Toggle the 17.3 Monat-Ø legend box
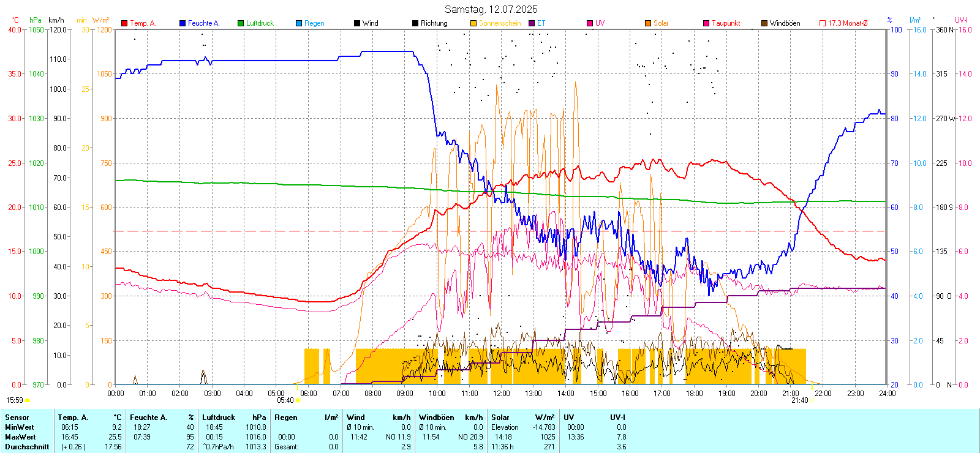 [x=823, y=23]
